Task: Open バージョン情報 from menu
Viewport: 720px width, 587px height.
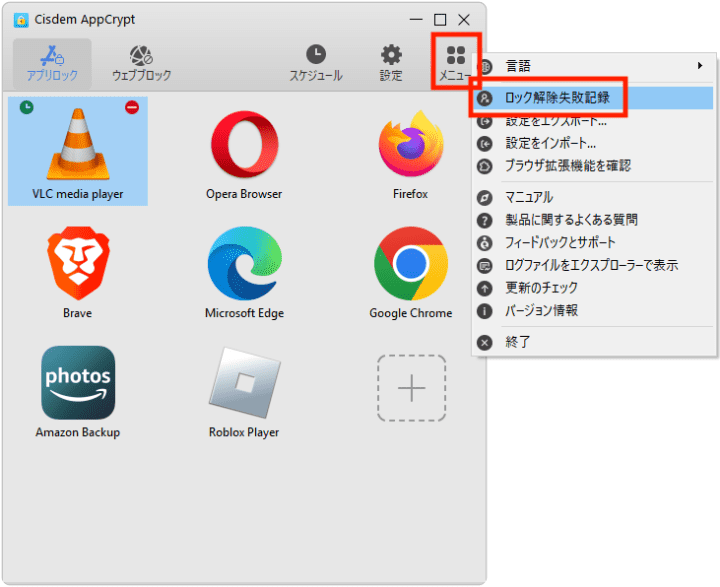Action: (x=594, y=311)
